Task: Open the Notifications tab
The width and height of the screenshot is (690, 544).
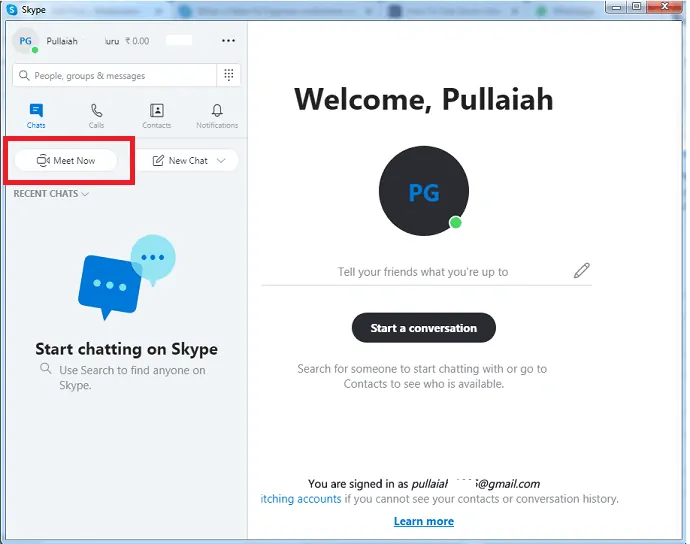Action: (x=217, y=116)
